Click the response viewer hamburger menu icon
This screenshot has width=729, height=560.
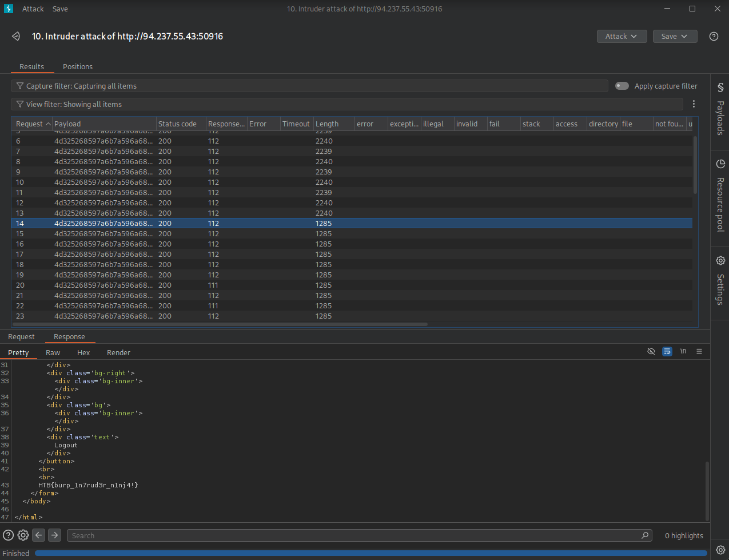pyautogui.click(x=699, y=351)
